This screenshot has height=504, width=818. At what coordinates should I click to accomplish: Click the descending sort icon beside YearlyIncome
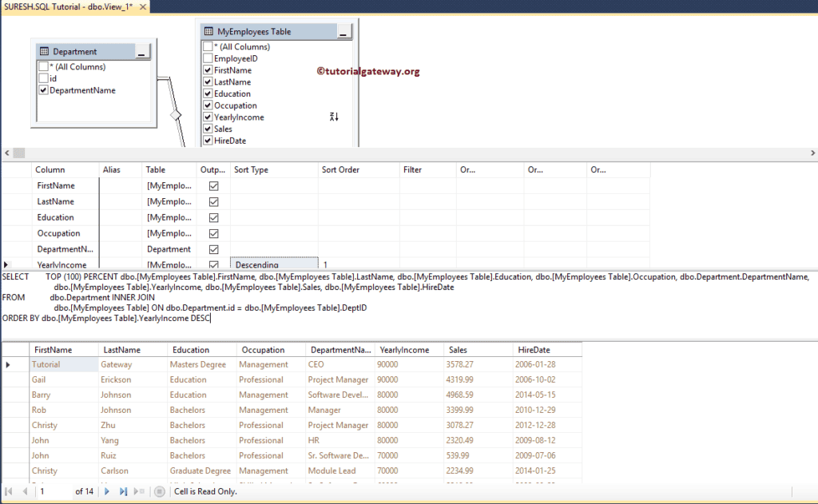334,117
